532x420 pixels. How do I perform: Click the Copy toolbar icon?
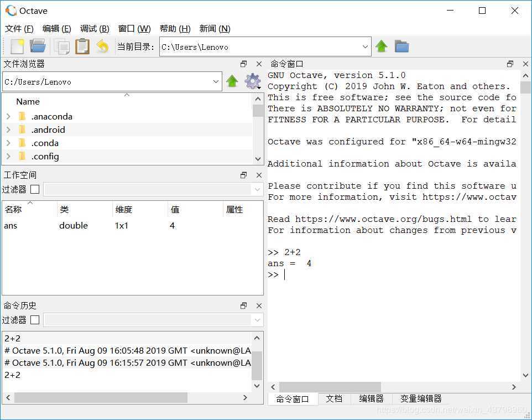[62, 46]
